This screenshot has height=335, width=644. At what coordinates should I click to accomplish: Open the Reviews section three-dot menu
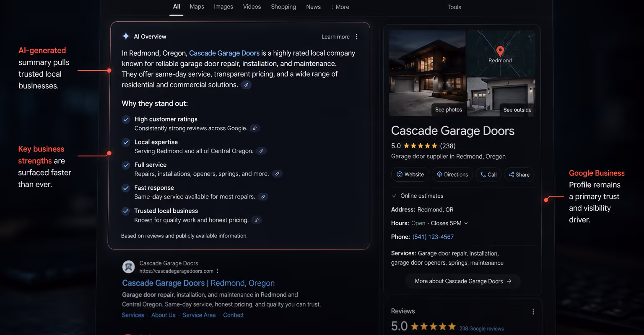coord(533,312)
